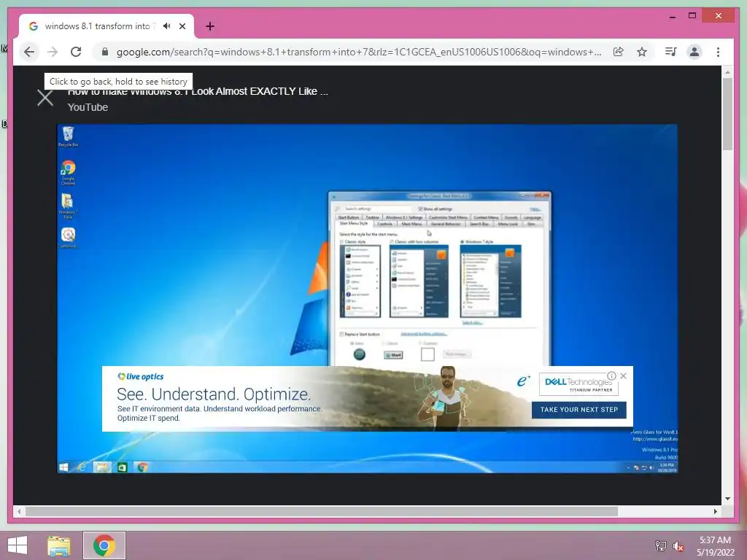Click TAKE YOUR NEXT STEP ad button
The width and height of the screenshot is (747, 560).
(578, 410)
